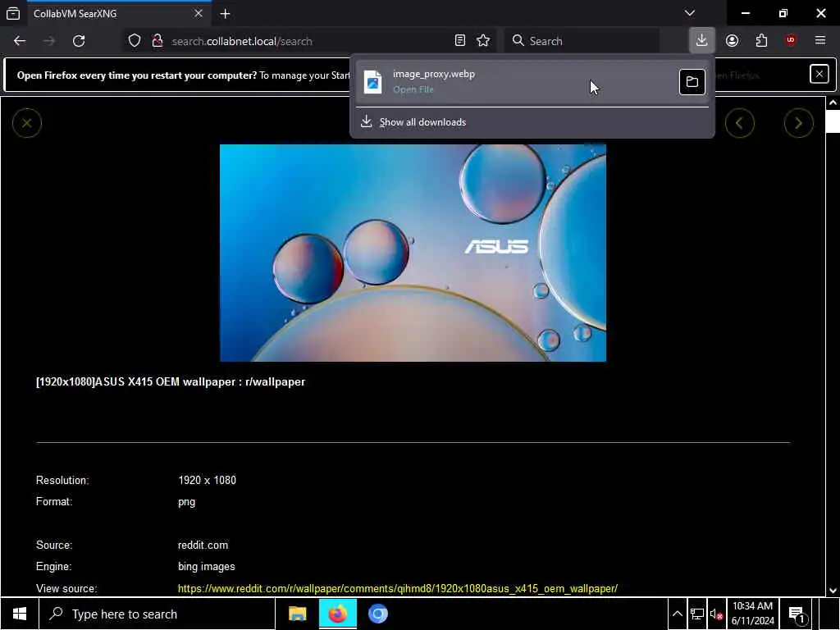Click the ASUS wallpaper preview image
840x630 pixels.
(x=413, y=253)
